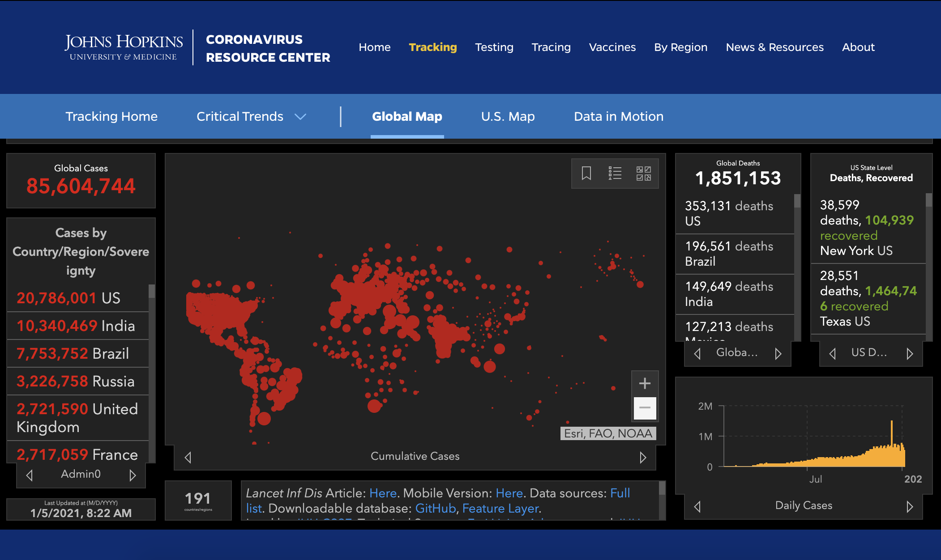Click the Feature Layer link
The width and height of the screenshot is (941, 560).
pyautogui.click(x=500, y=509)
